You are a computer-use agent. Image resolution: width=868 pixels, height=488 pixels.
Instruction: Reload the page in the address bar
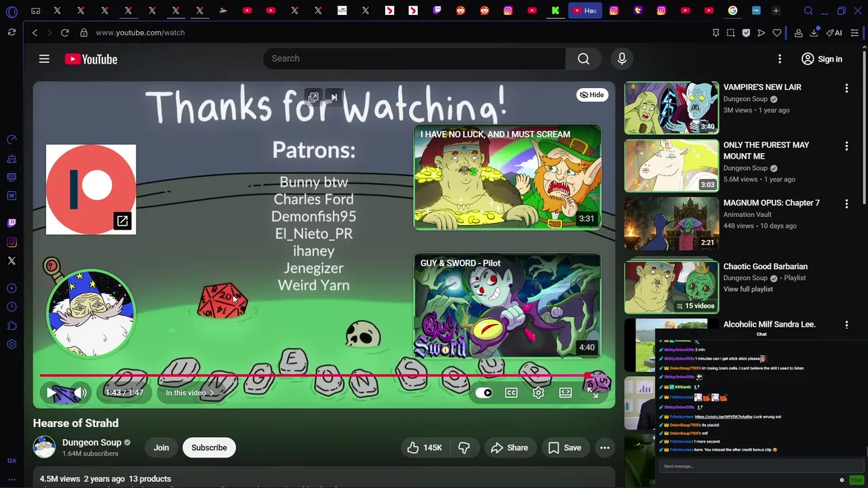pyautogui.click(x=64, y=33)
